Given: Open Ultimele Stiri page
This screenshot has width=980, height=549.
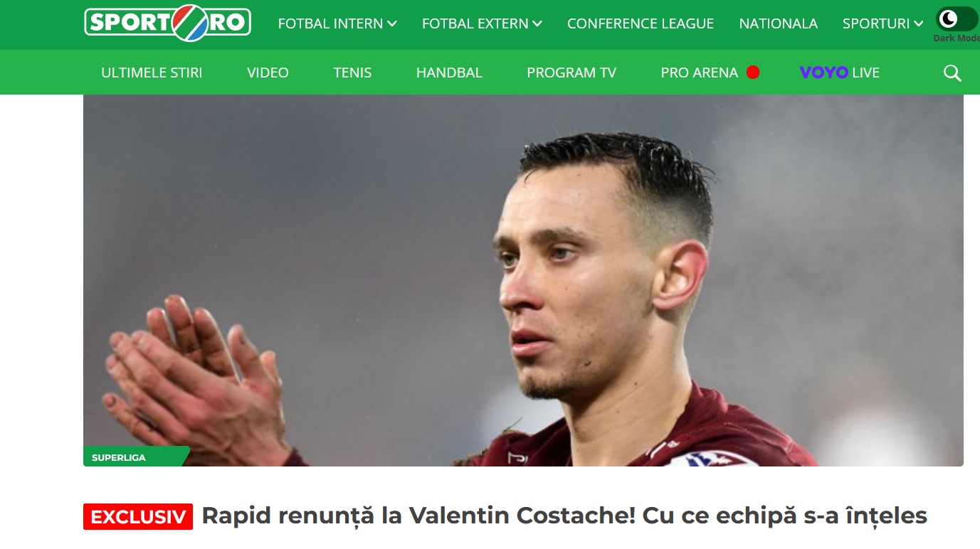Looking at the screenshot, I should (x=152, y=73).
